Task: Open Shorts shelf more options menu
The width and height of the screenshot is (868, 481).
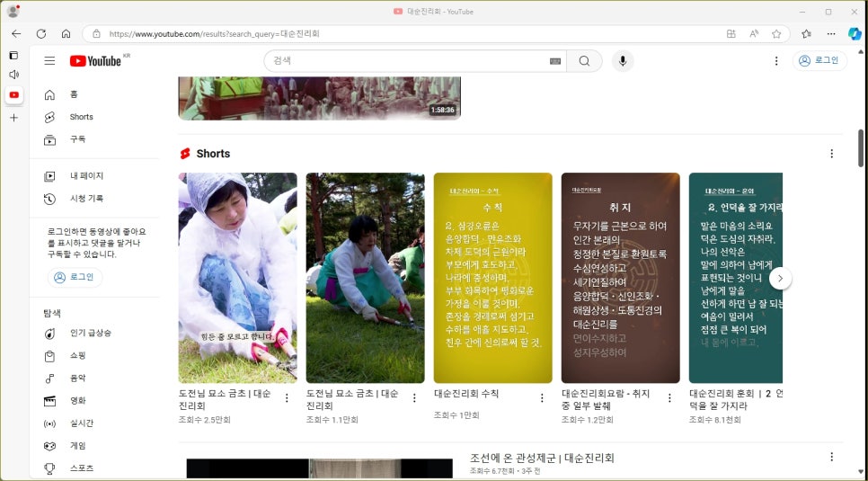Action: [831, 154]
